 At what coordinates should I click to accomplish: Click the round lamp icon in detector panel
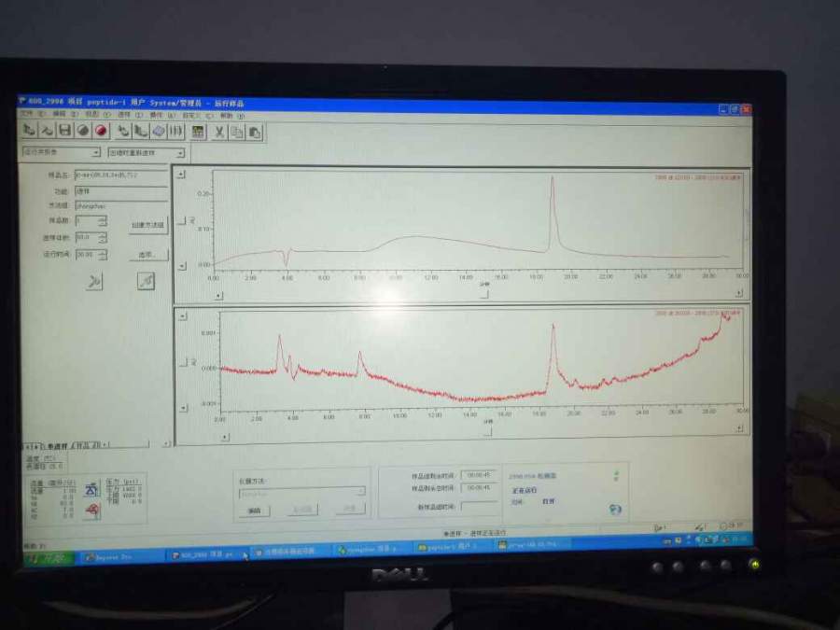(x=615, y=509)
